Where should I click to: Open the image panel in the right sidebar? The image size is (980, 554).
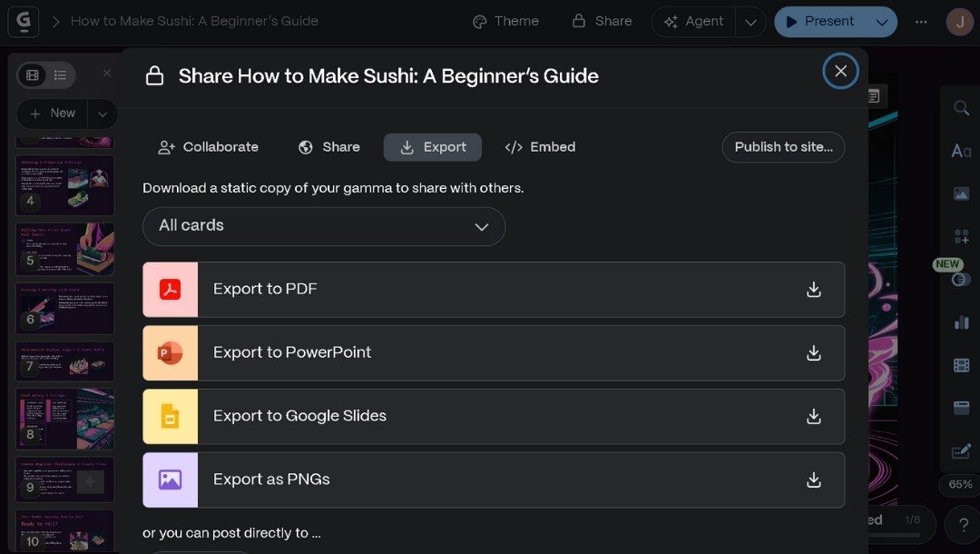[x=961, y=193]
